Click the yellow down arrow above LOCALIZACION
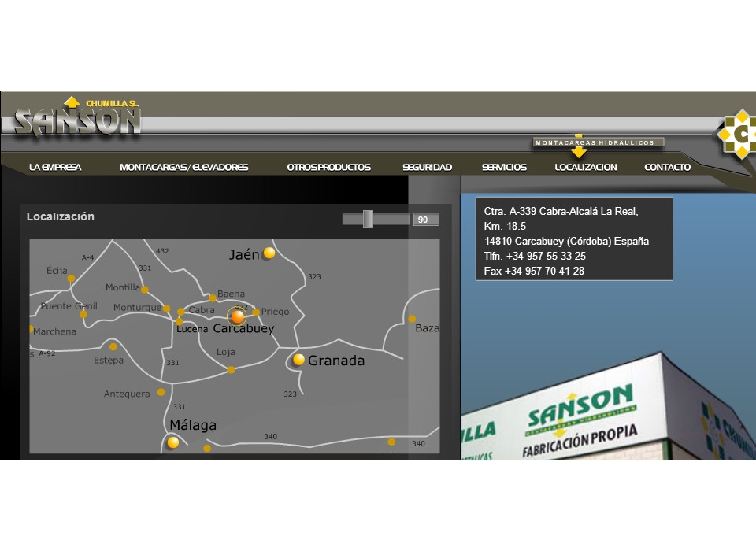 (579, 152)
